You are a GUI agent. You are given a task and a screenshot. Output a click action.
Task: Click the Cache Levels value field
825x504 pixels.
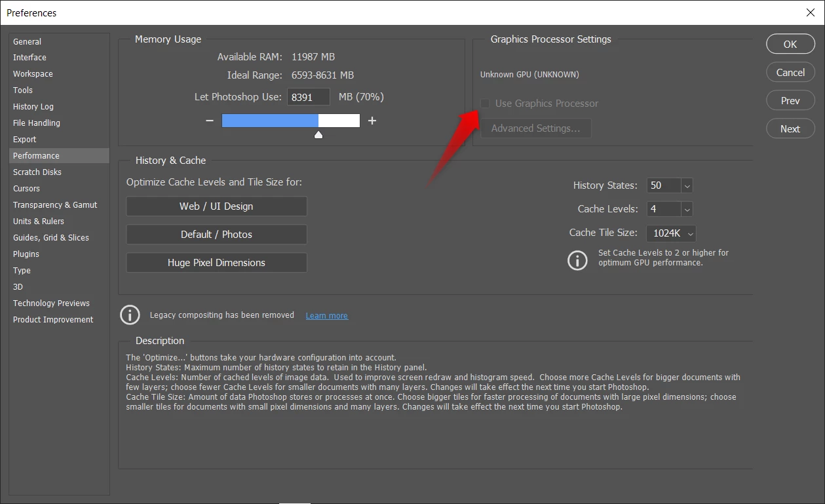point(664,209)
